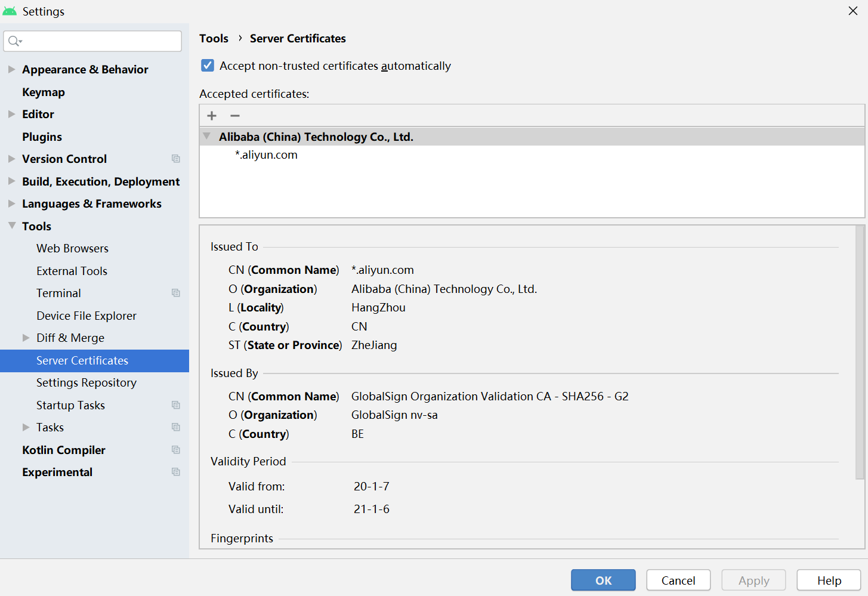The image size is (868, 596).
Task: Click the search magnifier icon in settings
Action: [x=15, y=41]
